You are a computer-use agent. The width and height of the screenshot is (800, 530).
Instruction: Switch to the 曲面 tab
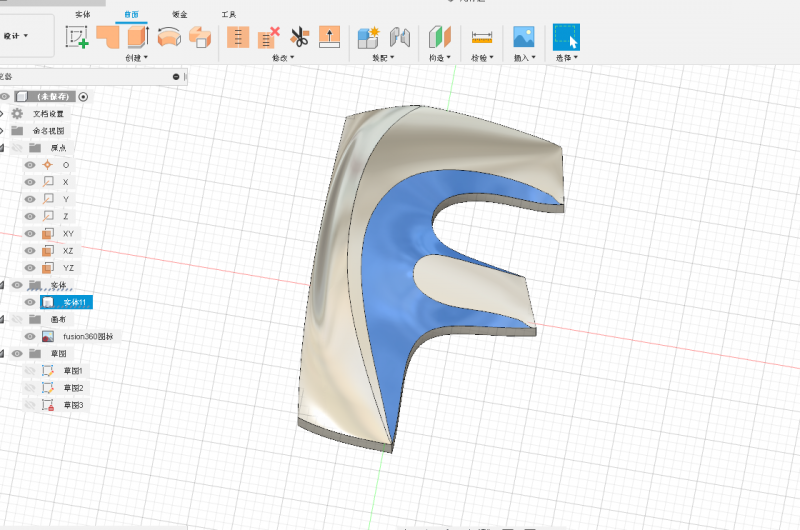click(x=131, y=15)
